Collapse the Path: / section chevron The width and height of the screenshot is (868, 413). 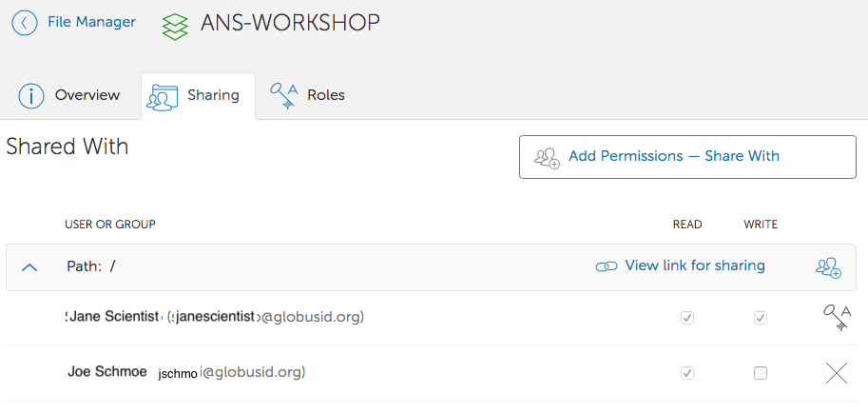tap(29, 267)
